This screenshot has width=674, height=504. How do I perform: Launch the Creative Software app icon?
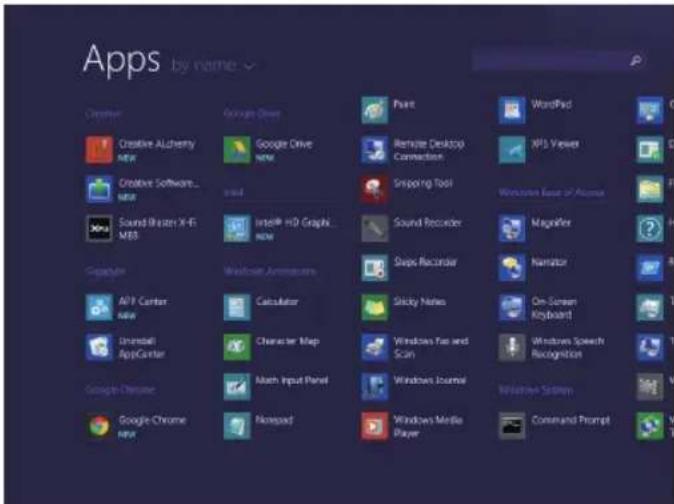pyautogui.click(x=99, y=189)
